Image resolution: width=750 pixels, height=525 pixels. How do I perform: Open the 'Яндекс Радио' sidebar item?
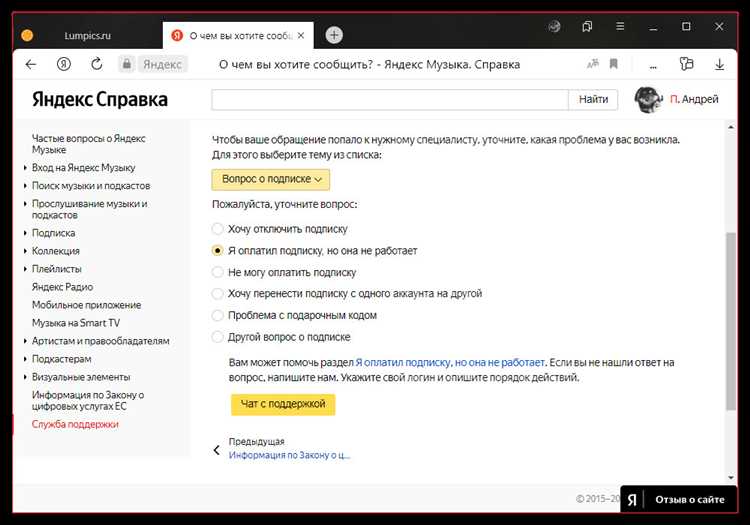pyautogui.click(x=62, y=287)
